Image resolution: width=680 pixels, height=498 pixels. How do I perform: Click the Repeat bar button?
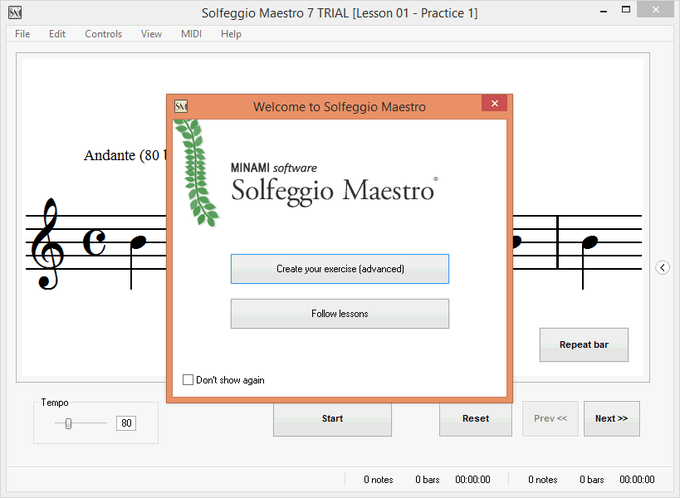tap(584, 344)
